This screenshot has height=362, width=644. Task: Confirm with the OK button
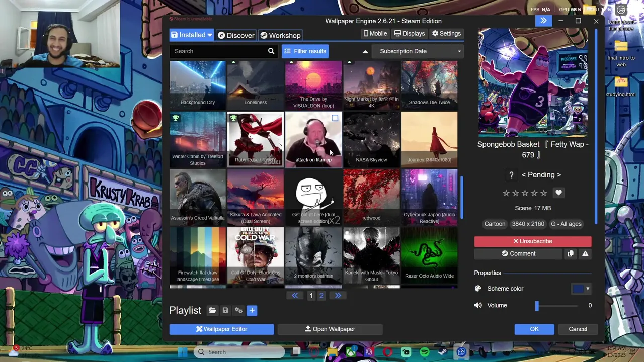point(534,329)
